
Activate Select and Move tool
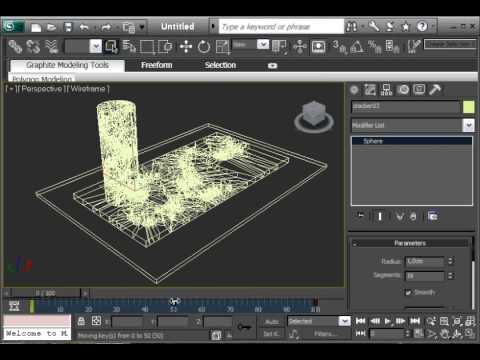coord(186,47)
